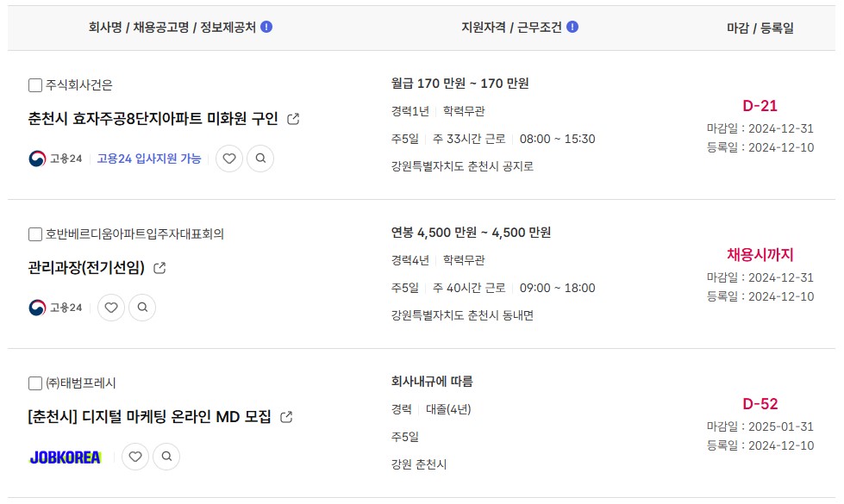Click magnifier preview icon for 관리과장(전기선임)
This screenshot has width=844, height=504.
tap(142, 308)
